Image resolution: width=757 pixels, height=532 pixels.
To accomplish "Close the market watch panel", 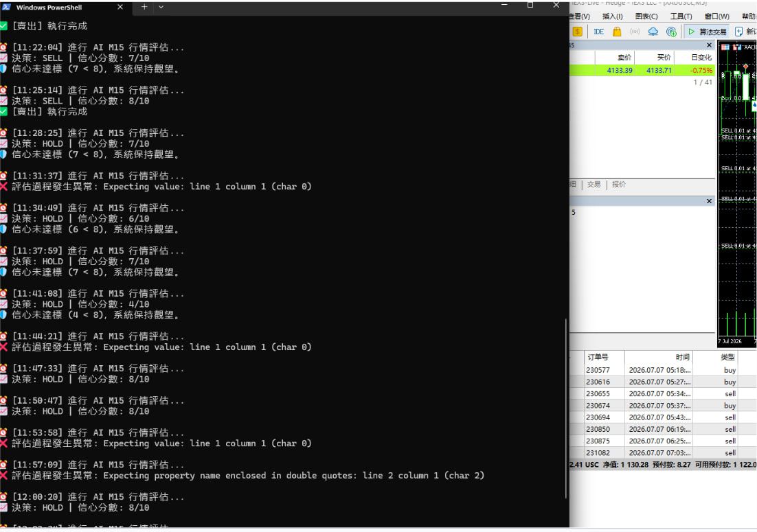I will click(x=709, y=45).
